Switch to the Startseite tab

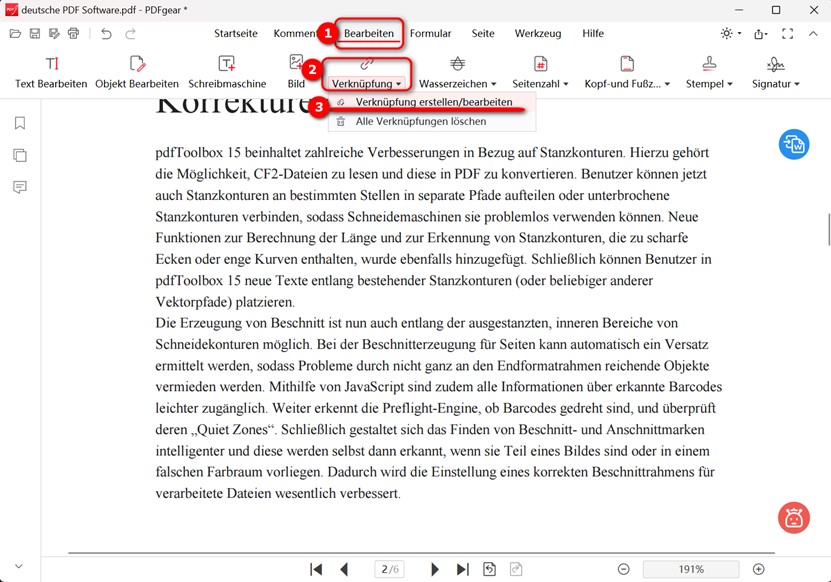pos(236,33)
